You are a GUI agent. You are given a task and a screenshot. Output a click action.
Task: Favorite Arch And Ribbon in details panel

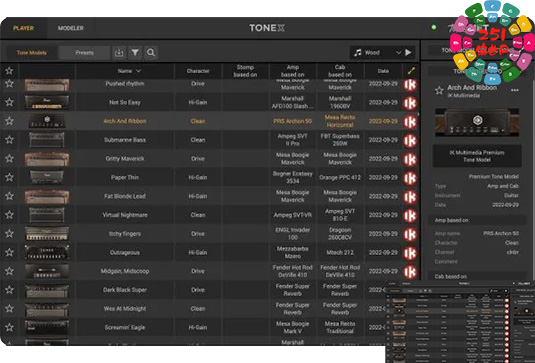(439, 90)
